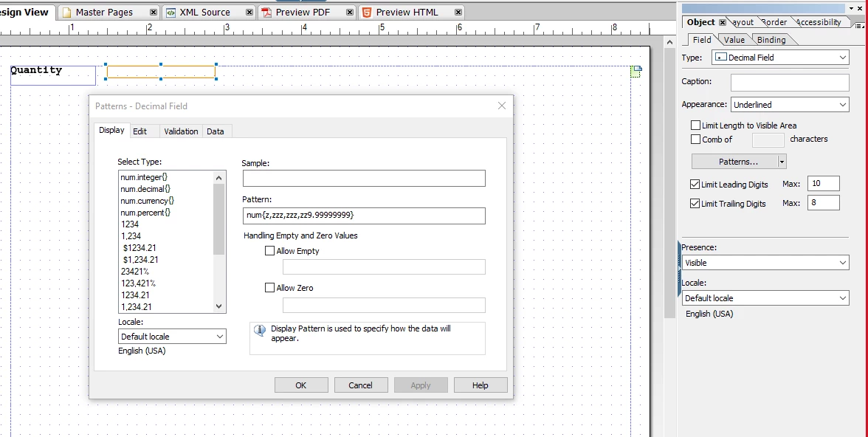Click the Help button in Patterns dialog

click(480, 385)
